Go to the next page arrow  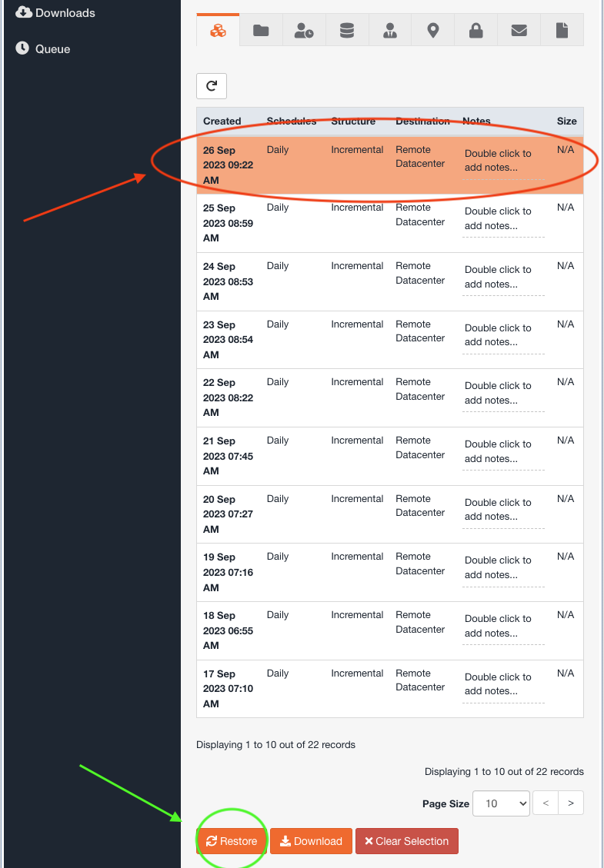571,803
